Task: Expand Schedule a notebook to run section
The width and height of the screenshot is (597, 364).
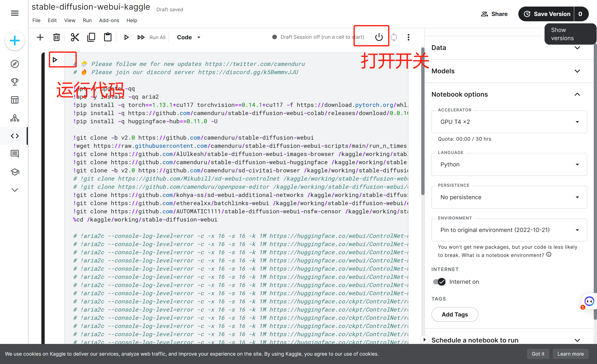Action: pyautogui.click(x=509, y=340)
